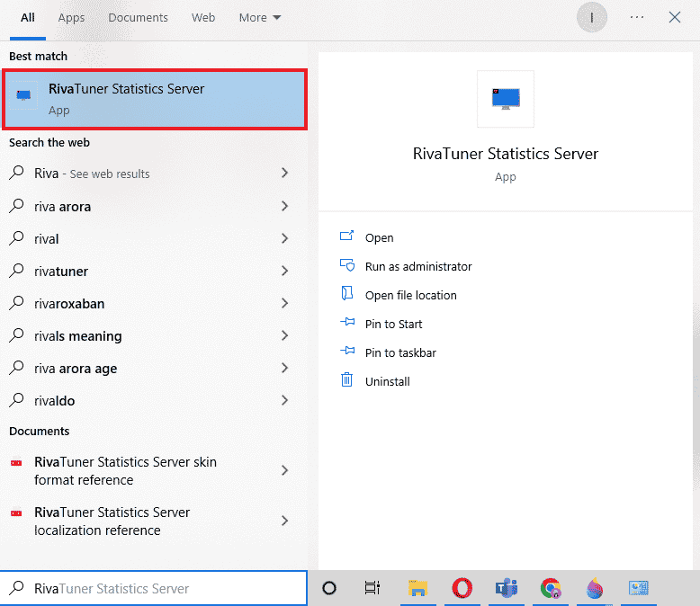Select the 'rivals meaning' web suggestion
This screenshot has height=606, width=700.
pos(155,335)
